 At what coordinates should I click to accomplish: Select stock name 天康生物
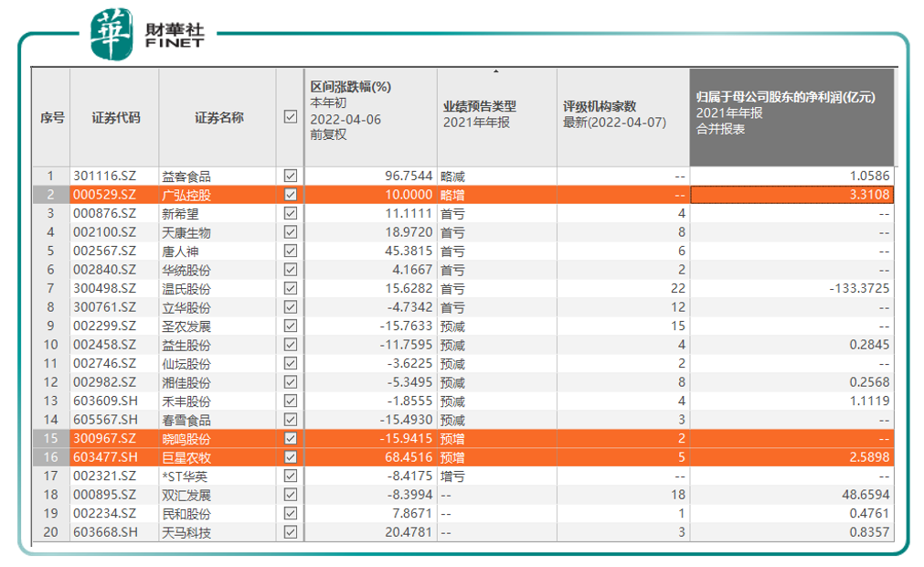[186, 233]
